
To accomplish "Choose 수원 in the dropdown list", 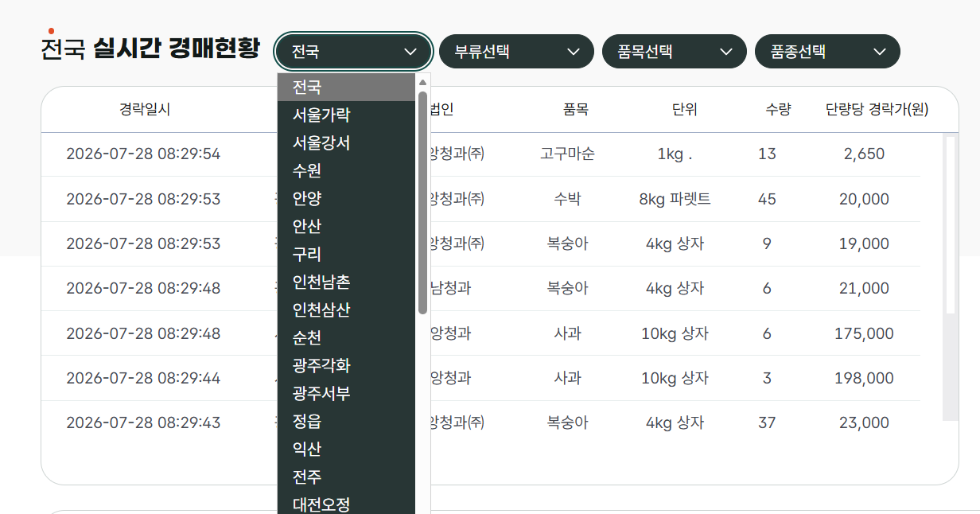I will [x=346, y=171].
